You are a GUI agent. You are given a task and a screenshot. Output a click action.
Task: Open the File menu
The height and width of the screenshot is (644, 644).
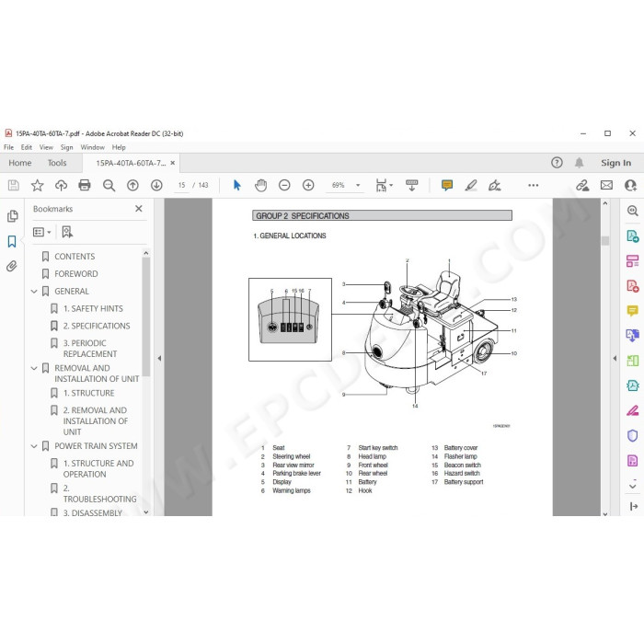(x=8, y=147)
